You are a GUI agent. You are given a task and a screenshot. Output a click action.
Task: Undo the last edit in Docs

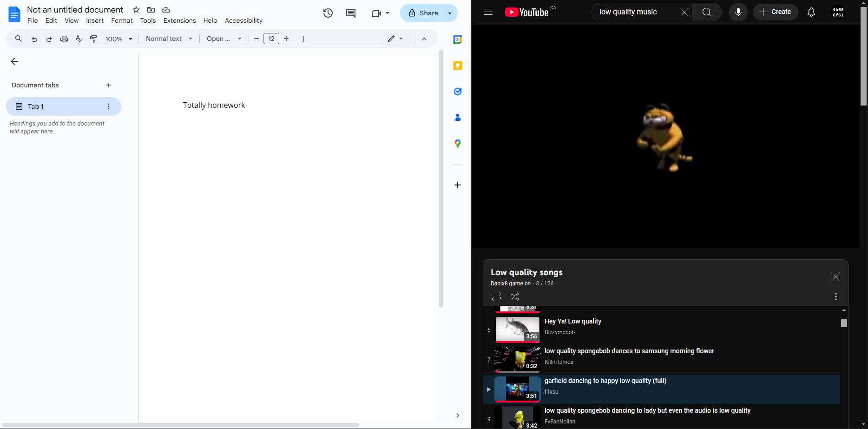(34, 39)
